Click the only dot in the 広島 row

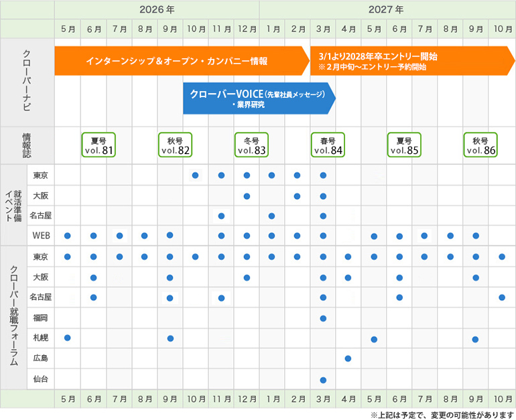[348, 358]
